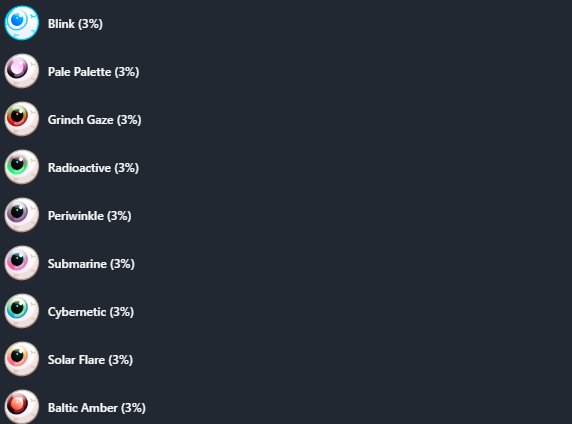This screenshot has width=572, height=424.
Task: Choose the red-green Grinch Gaze eyeball icon
Action: 22,119
